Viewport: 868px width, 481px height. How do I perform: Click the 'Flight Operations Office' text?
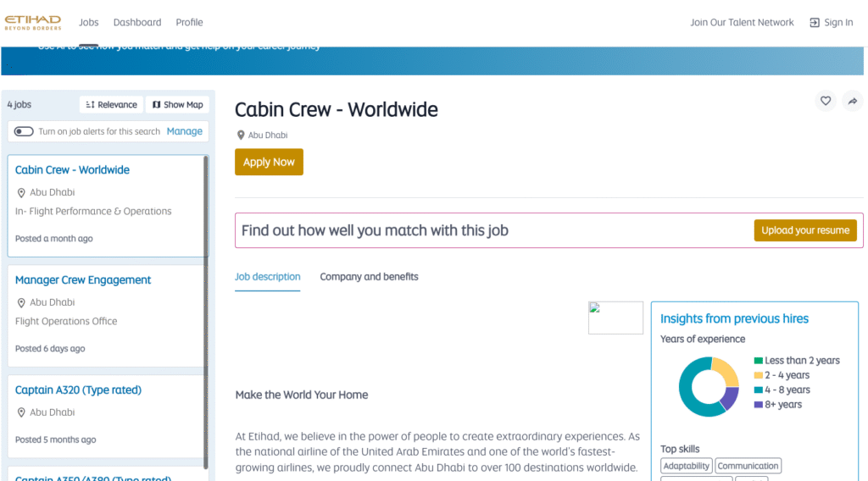click(x=66, y=321)
